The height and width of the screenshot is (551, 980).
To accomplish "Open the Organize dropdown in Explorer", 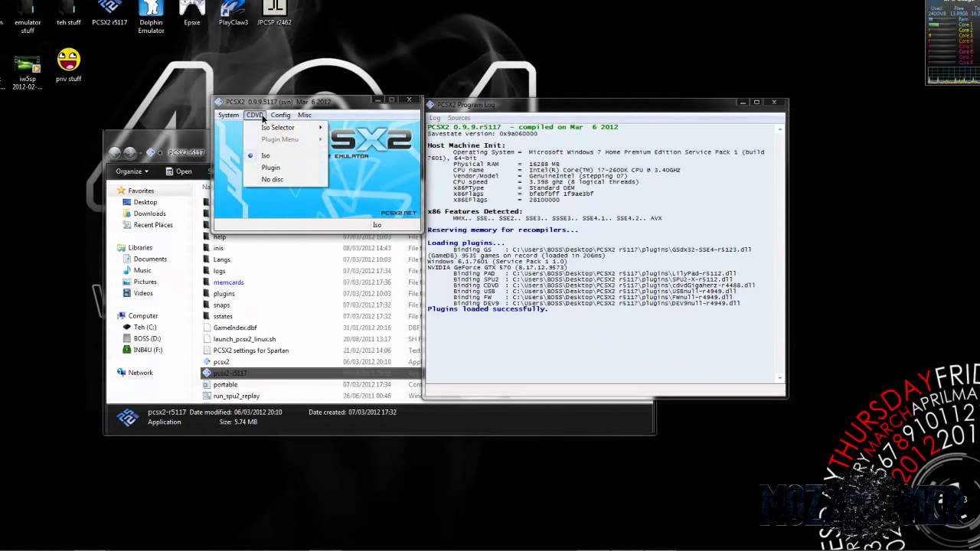I will pyautogui.click(x=132, y=171).
